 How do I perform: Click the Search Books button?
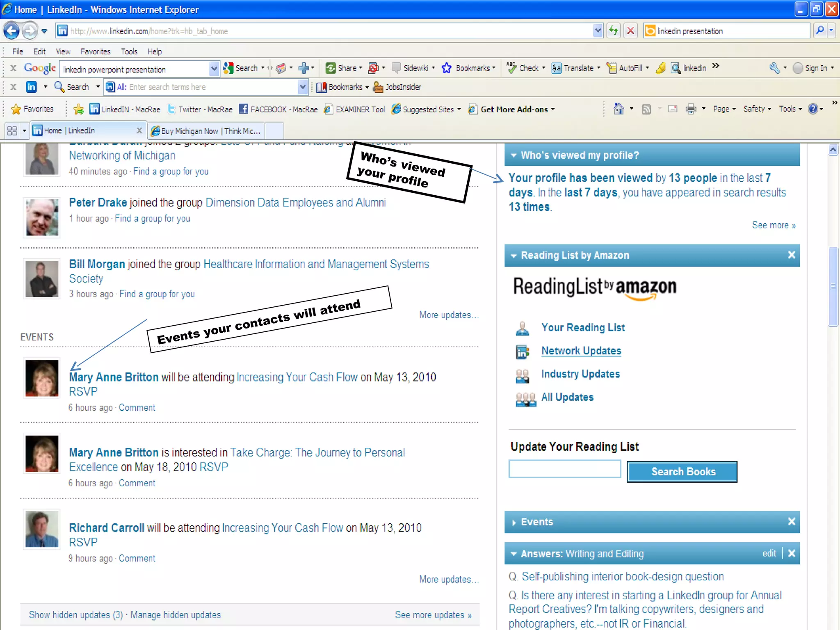click(x=682, y=472)
